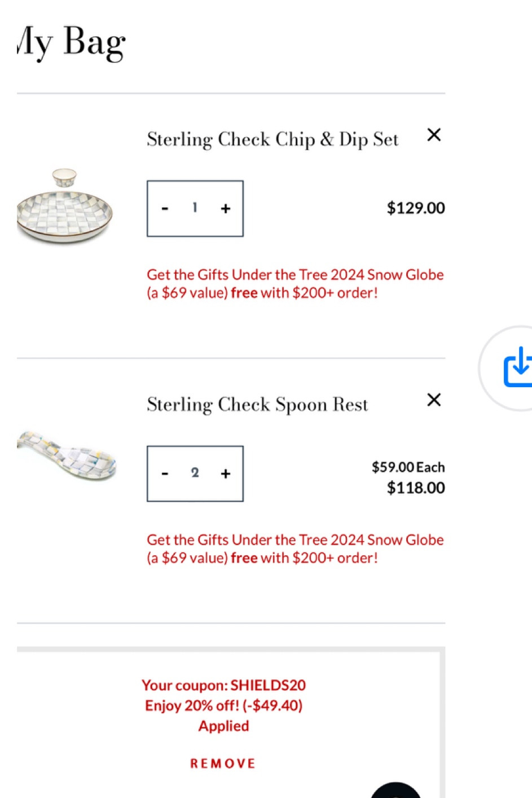Increase Chip & Dip Set quantity with plus
This screenshot has height=798, width=532.
click(x=225, y=208)
